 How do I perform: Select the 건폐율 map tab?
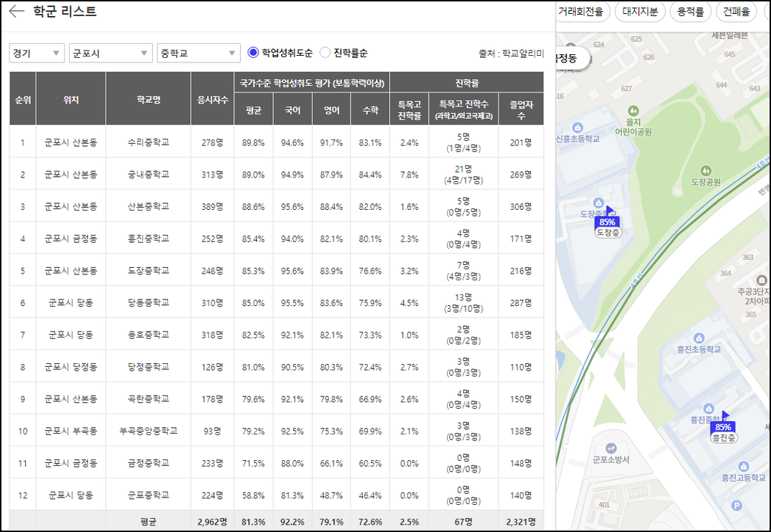click(x=736, y=12)
